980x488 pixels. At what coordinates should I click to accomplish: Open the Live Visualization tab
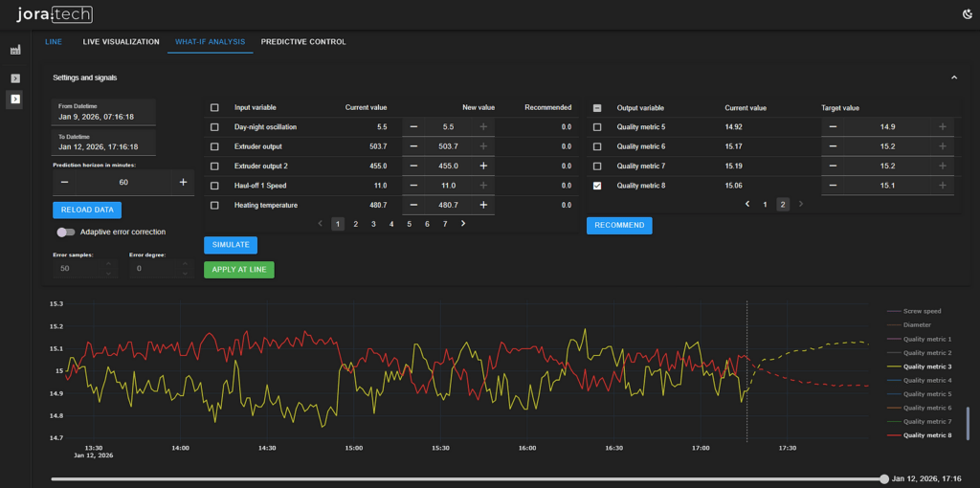[122, 42]
